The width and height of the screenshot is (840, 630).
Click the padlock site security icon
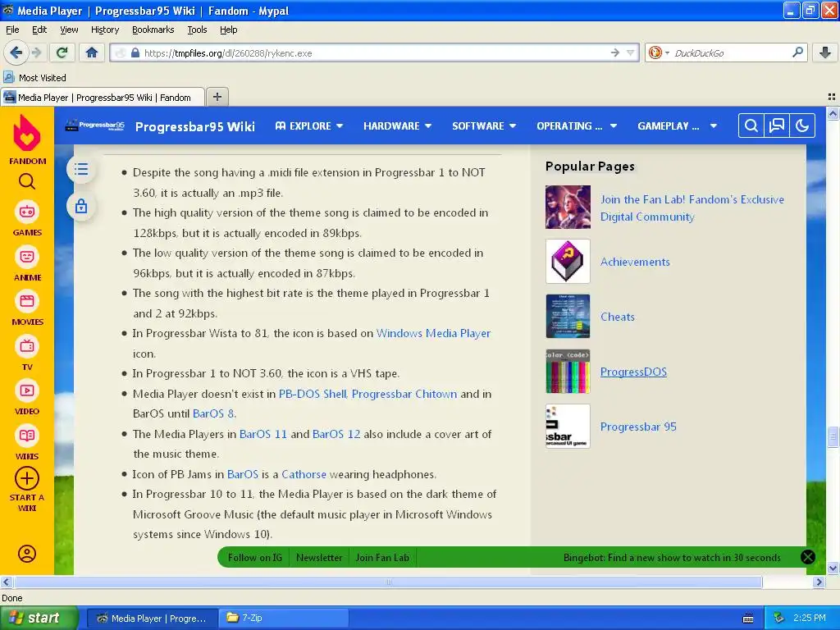tap(135, 53)
